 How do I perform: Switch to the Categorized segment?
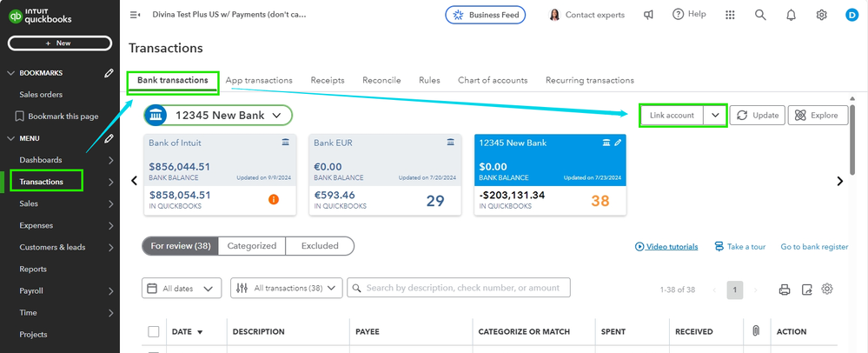click(252, 246)
